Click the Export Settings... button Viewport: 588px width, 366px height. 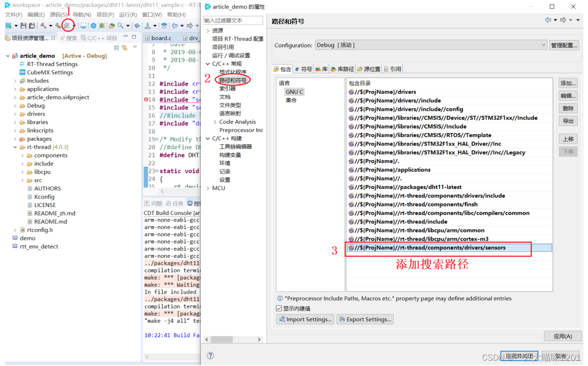(x=365, y=319)
